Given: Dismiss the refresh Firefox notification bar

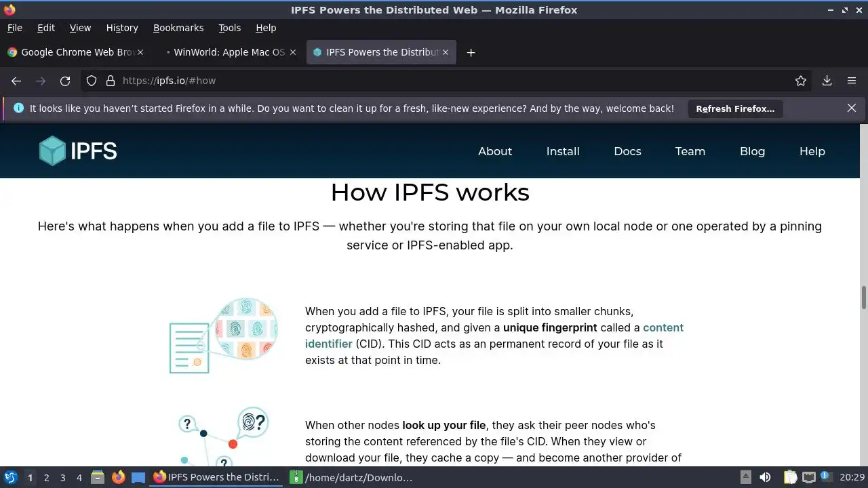Looking at the screenshot, I should 852,108.
